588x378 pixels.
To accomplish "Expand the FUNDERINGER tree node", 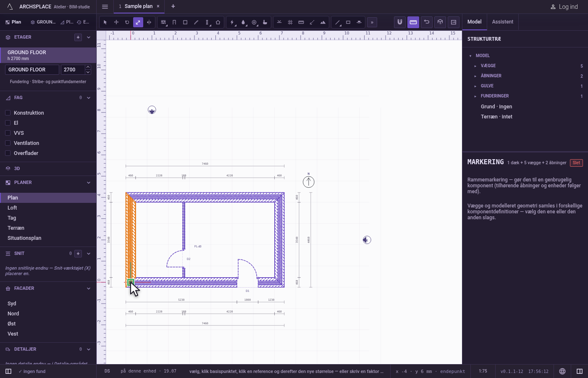I will click(475, 96).
